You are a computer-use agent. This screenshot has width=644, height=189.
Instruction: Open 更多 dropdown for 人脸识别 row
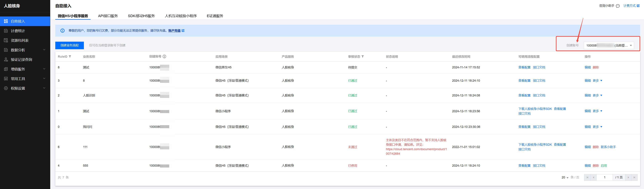(597, 95)
